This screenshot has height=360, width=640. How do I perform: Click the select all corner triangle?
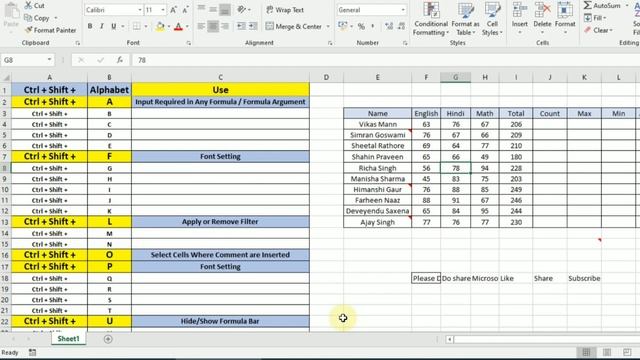click(6, 78)
